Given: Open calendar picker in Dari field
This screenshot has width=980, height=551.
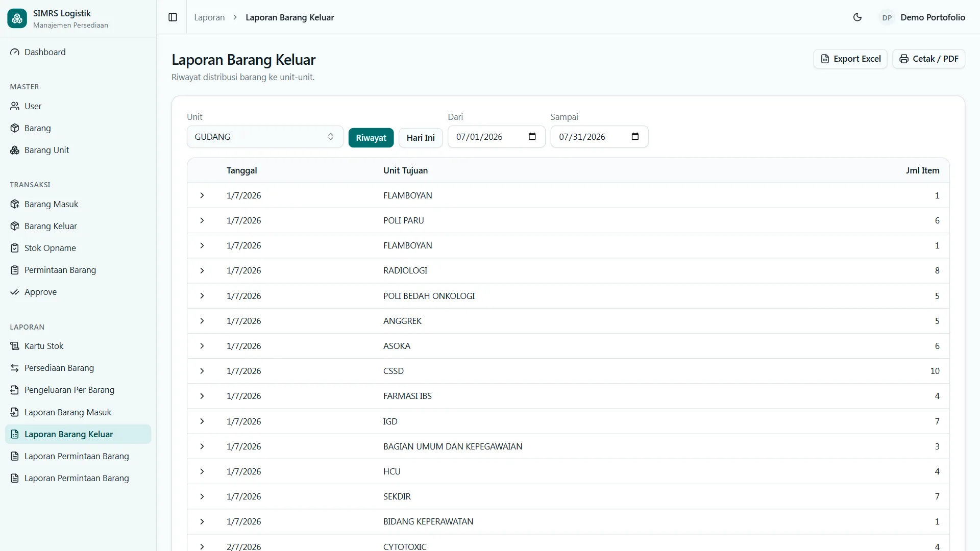Looking at the screenshot, I should pyautogui.click(x=532, y=137).
